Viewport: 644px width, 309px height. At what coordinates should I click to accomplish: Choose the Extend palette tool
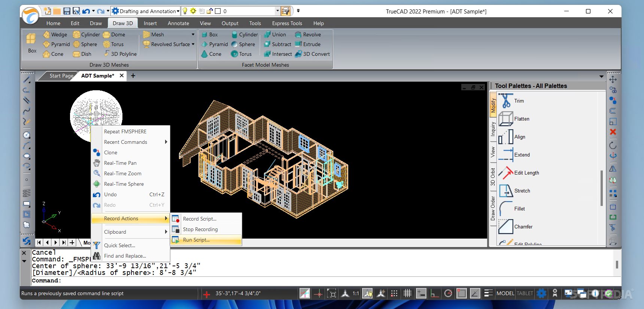pyautogui.click(x=514, y=155)
